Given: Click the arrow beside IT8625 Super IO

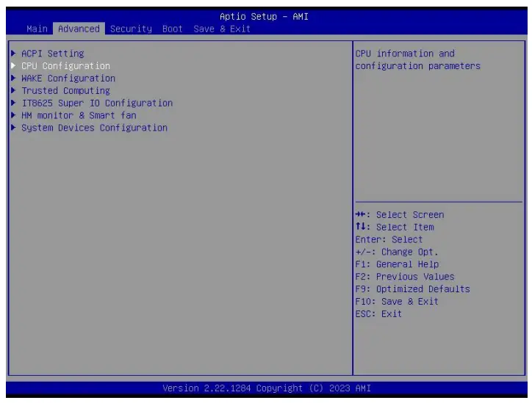Looking at the screenshot, I should point(13,103).
